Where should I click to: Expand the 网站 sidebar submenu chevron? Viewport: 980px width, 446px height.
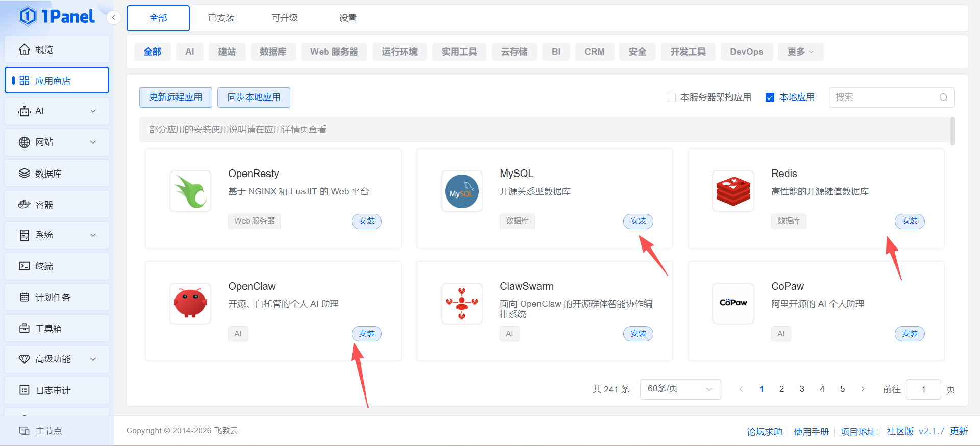point(93,142)
